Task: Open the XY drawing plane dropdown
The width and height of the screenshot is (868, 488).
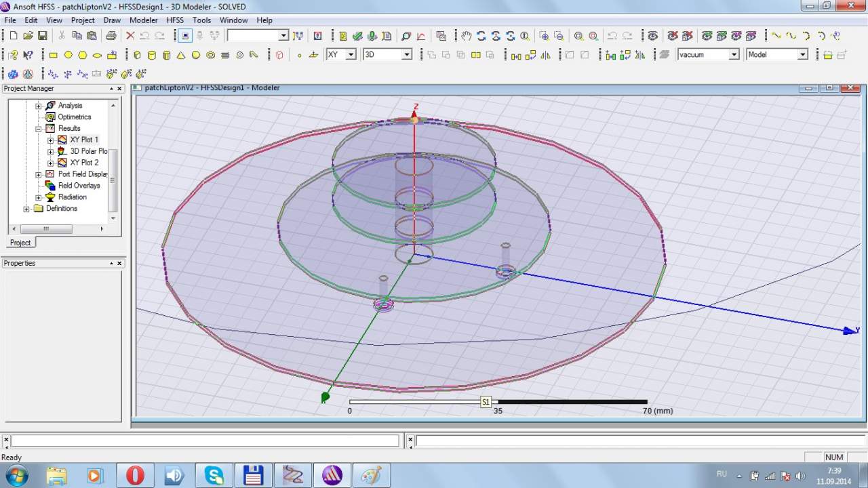Action: pyautogui.click(x=351, y=55)
